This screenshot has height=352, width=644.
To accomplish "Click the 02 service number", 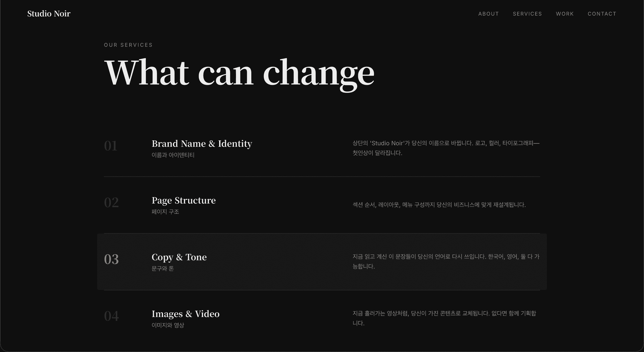I will coord(111,202).
